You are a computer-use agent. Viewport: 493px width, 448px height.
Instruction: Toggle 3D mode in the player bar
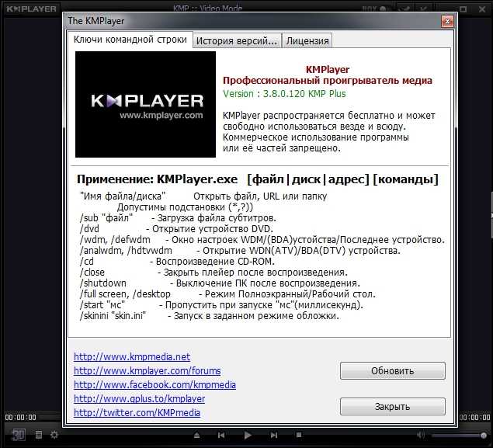coord(18,435)
